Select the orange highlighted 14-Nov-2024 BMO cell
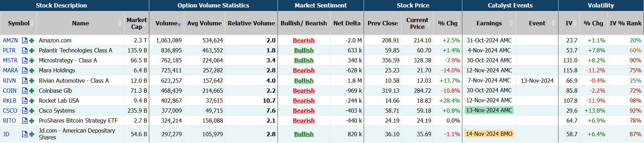This screenshot has width=644, height=143. pyautogui.click(x=489, y=134)
